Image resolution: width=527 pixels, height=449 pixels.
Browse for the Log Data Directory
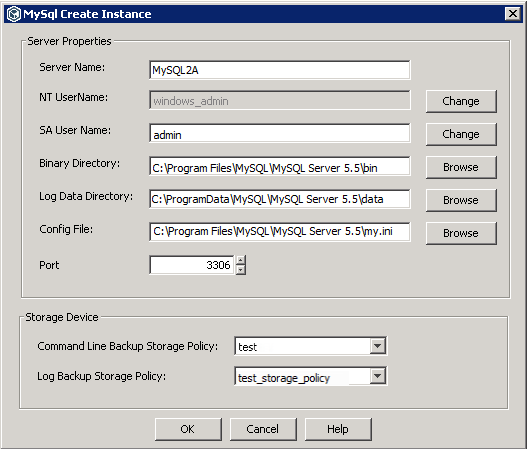pos(461,200)
